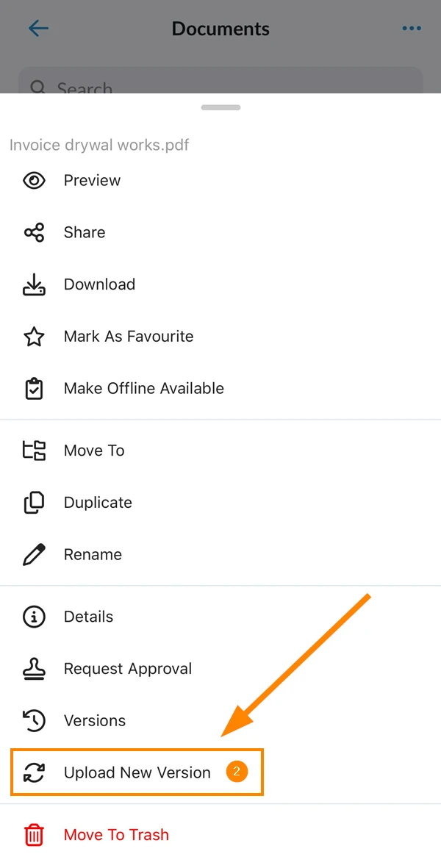Tap the pencil icon for Rename

click(x=35, y=555)
